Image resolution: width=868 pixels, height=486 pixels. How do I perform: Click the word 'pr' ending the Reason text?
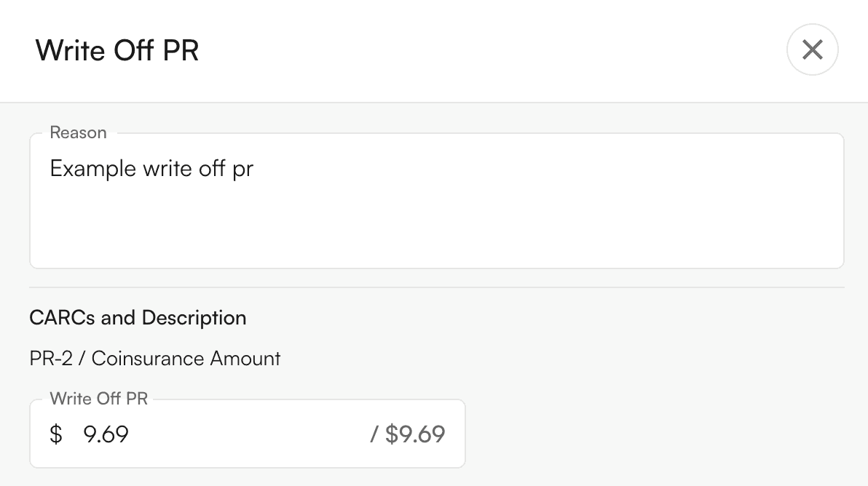[x=243, y=170]
